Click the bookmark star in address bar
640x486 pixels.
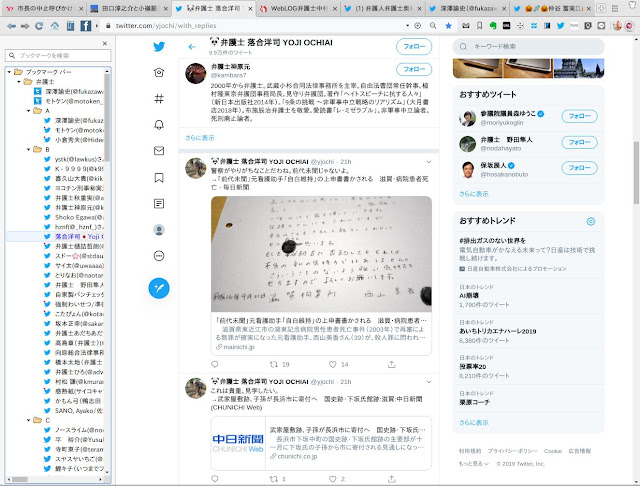(449, 26)
